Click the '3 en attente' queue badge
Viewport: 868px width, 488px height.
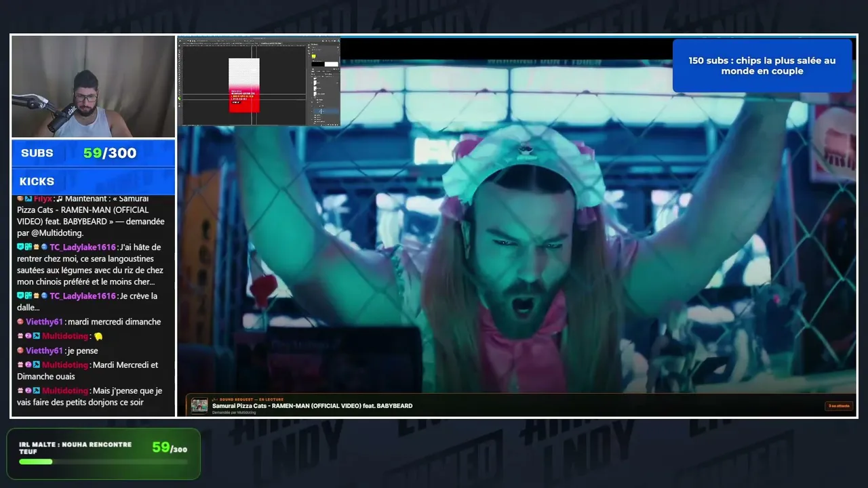[x=839, y=406]
